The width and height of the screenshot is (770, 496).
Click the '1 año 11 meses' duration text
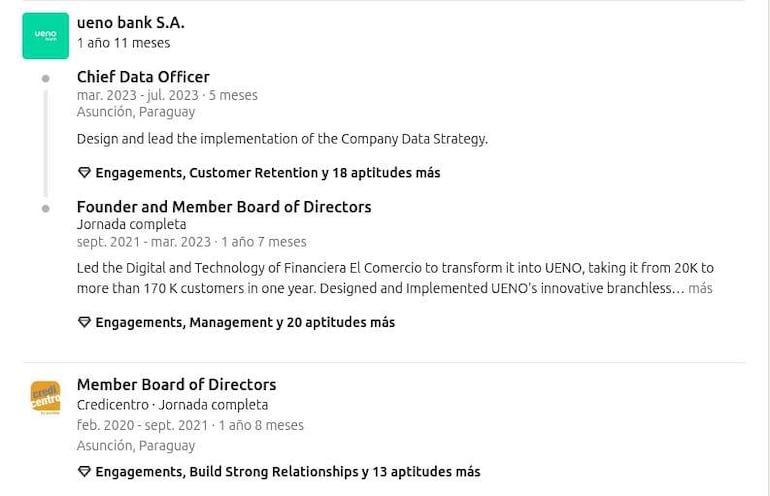click(x=123, y=43)
